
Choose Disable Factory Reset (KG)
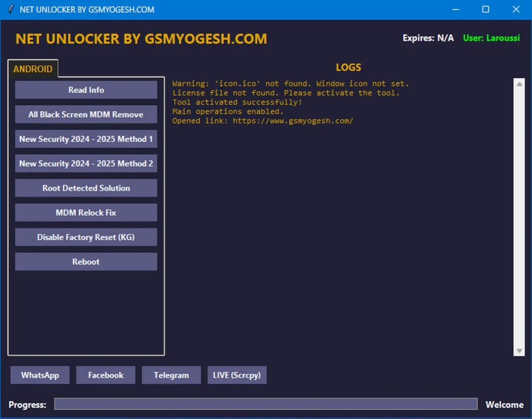[86, 237]
